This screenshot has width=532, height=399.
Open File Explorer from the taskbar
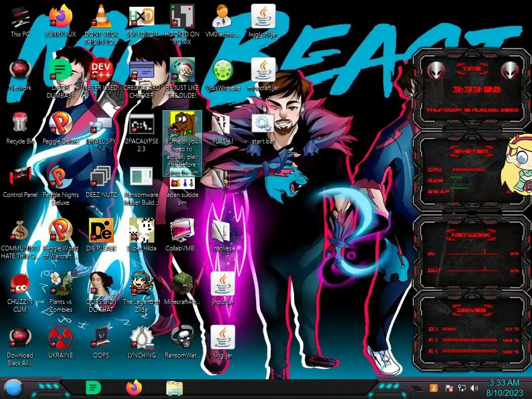click(175, 388)
